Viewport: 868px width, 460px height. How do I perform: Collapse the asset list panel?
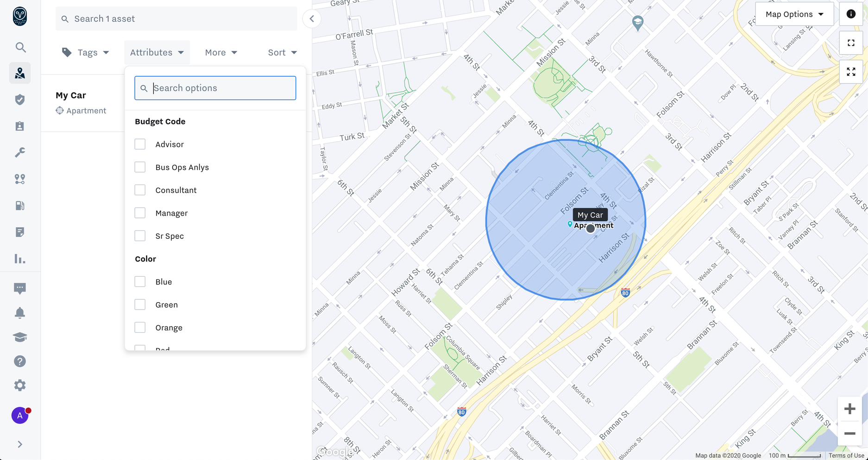click(312, 19)
